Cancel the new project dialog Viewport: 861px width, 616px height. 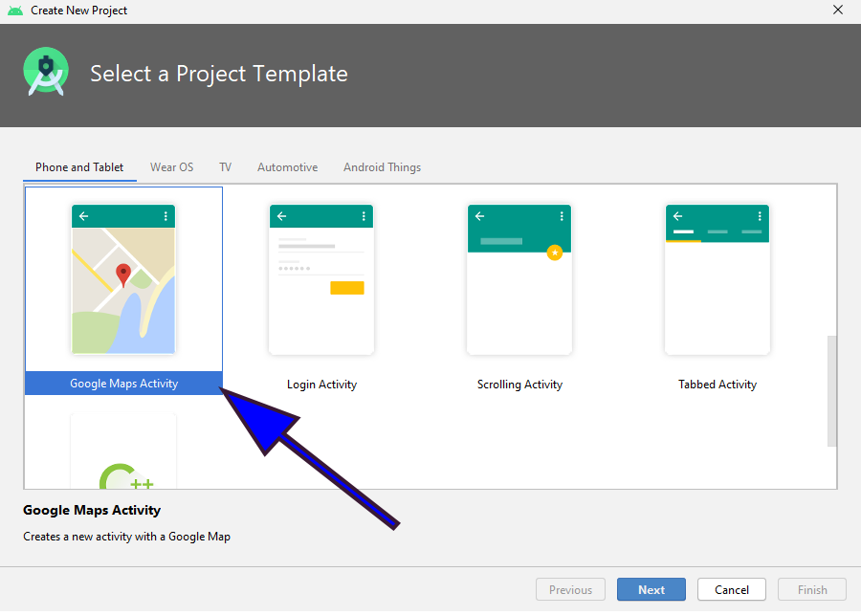732,589
